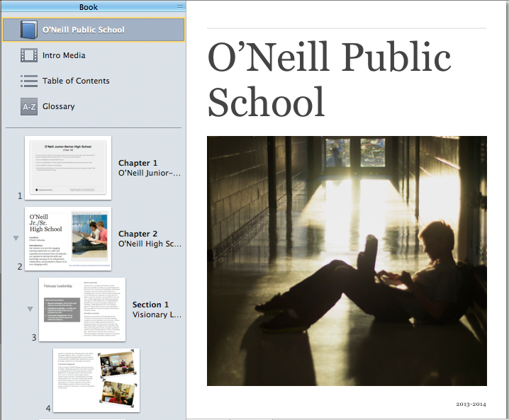Screen dimensions: 509x420
Task: Click Chapter 2 O'Neill High Sc label
Action: coord(150,239)
